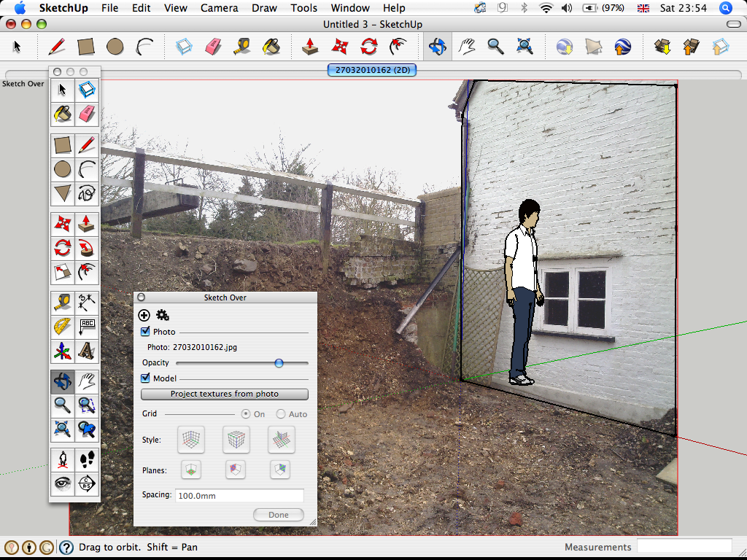
Task: Pick the Circle tool in the top toolbar
Action: pos(115,47)
